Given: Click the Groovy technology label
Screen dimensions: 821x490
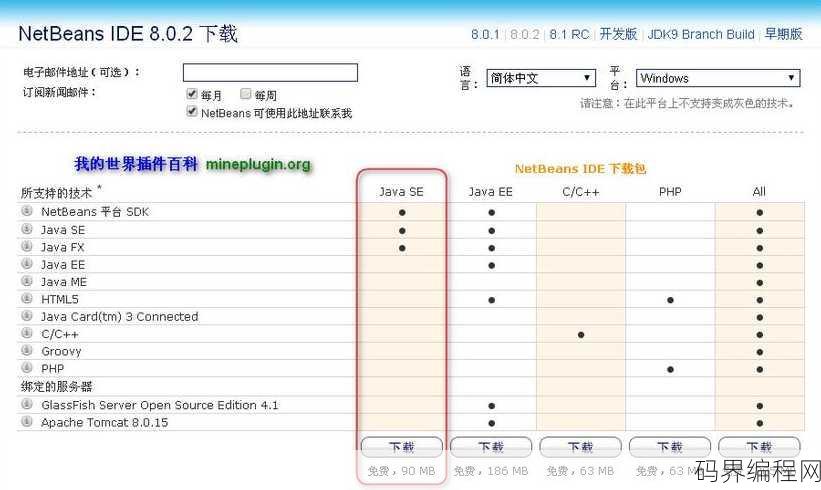Looking at the screenshot, I should pyautogui.click(x=61, y=351).
